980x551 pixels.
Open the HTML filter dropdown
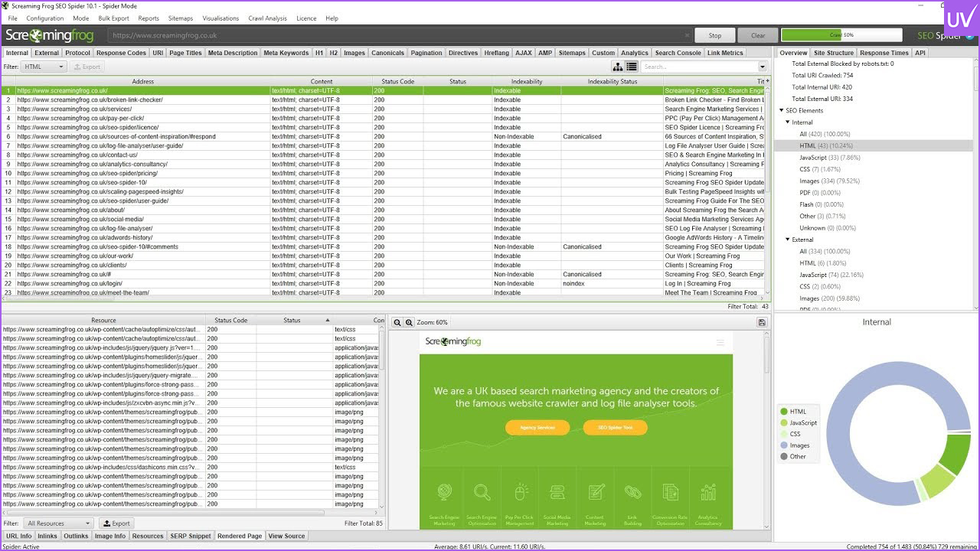coord(44,67)
